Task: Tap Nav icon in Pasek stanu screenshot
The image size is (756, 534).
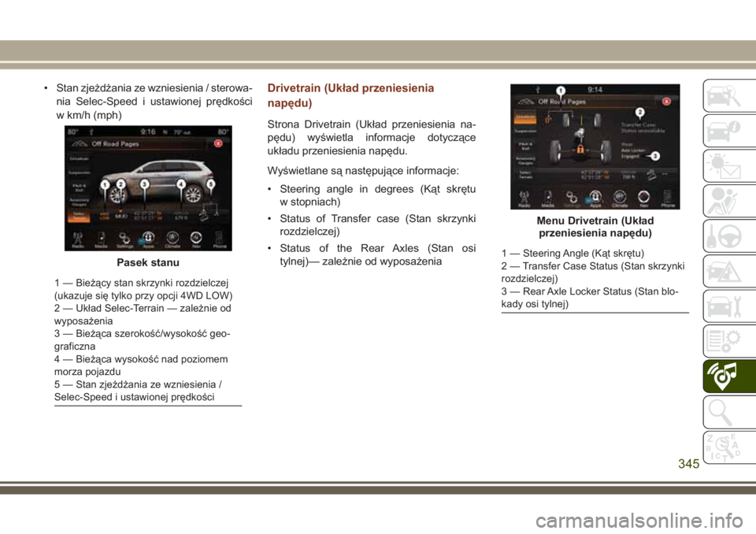Action: [x=196, y=239]
